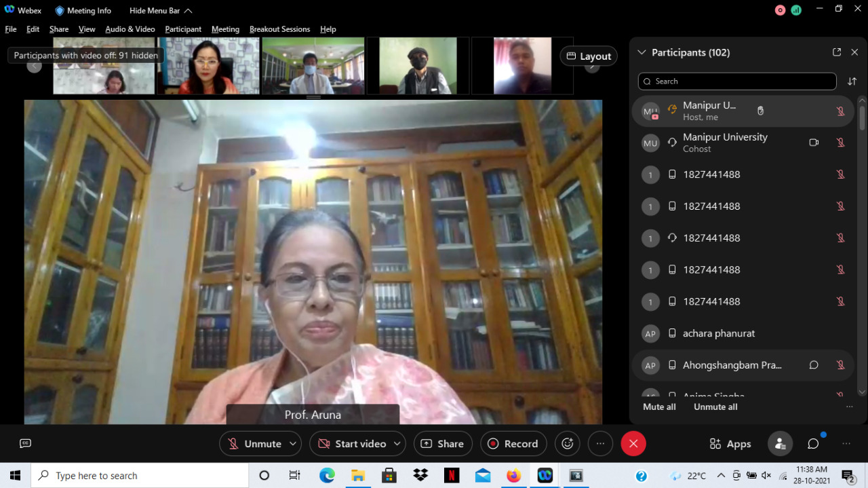Viewport: 868px width, 488px height.
Task: Open the Audio & Video menu
Action: [130, 29]
